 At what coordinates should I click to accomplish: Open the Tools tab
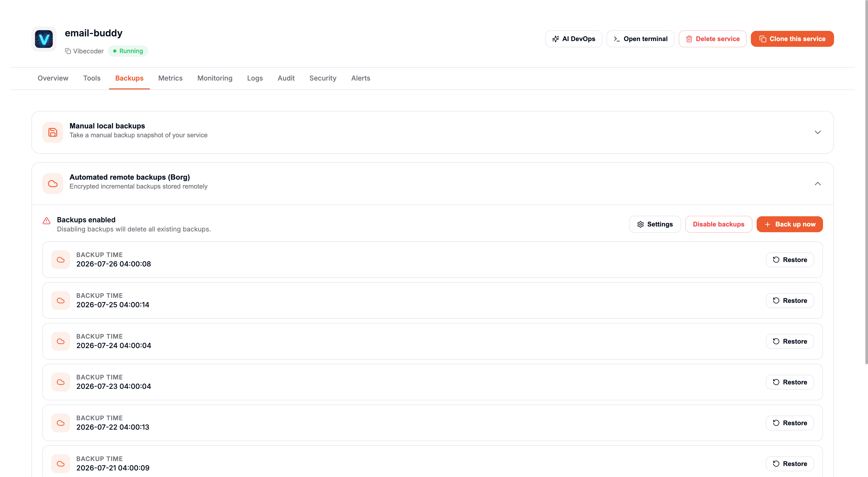[x=92, y=78]
